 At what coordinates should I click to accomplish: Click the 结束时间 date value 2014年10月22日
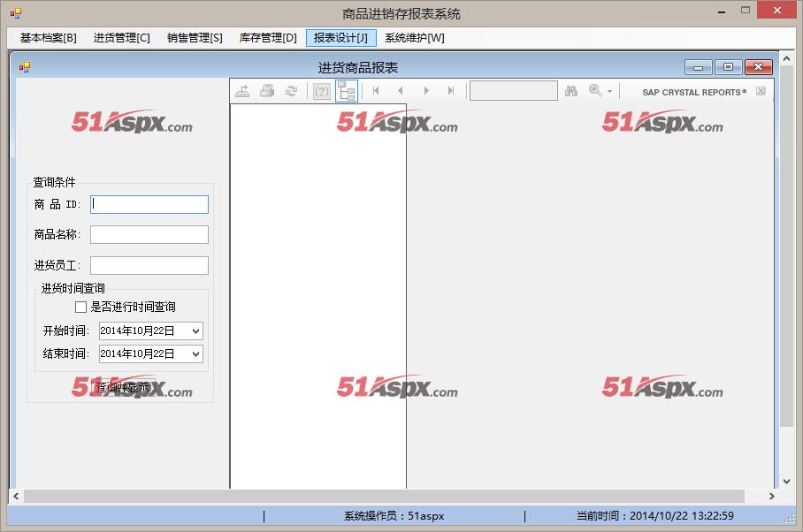point(137,354)
